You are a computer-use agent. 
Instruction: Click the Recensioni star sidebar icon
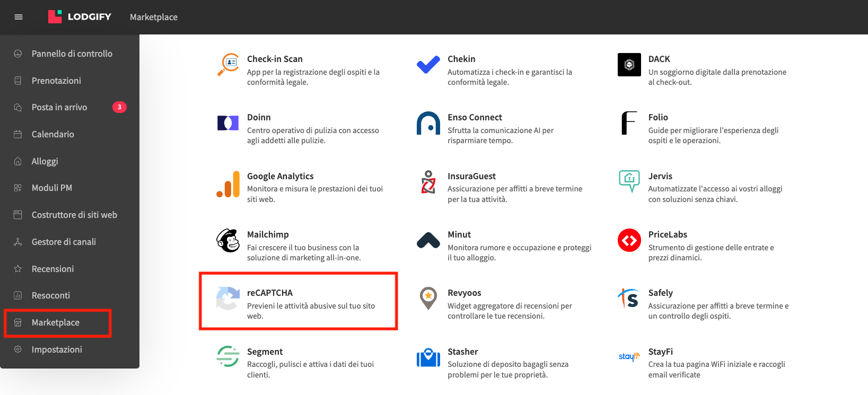tap(18, 269)
